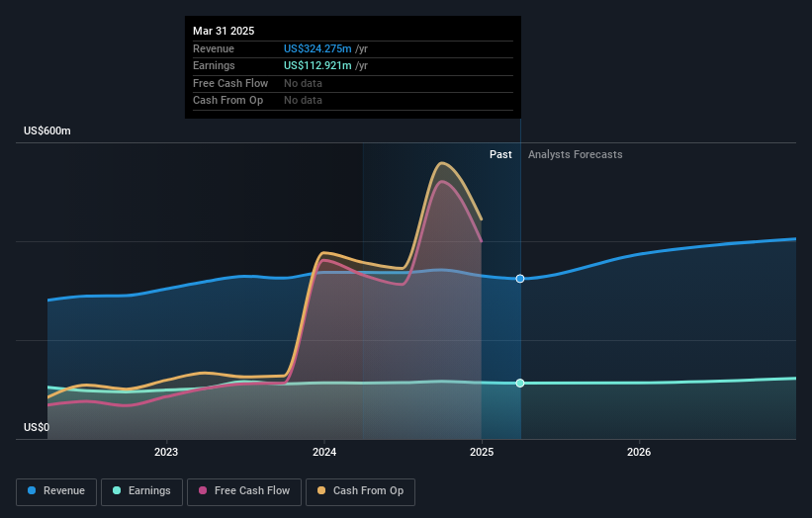The height and width of the screenshot is (518, 812).
Task: Click the Revenue row label in tooltip
Action: (x=214, y=48)
